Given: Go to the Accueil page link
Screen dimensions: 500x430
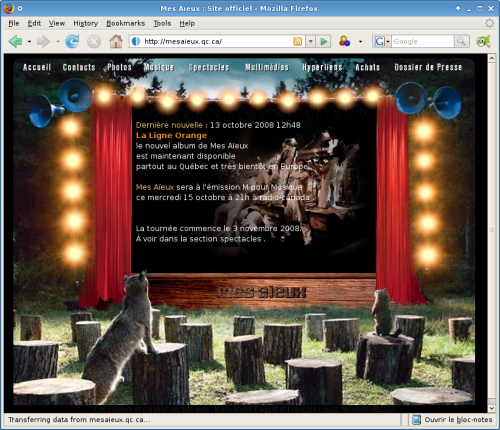Looking at the screenshot, I should tap(37, 67).
